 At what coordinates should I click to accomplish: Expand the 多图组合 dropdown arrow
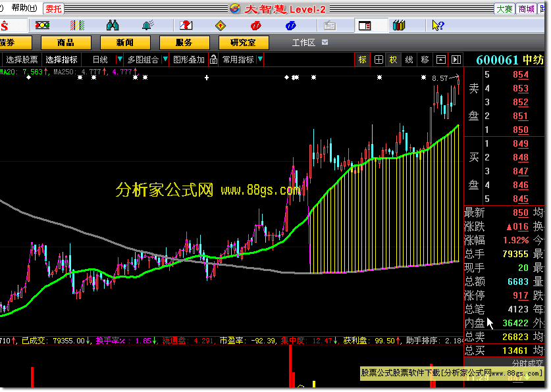point(165,59)
